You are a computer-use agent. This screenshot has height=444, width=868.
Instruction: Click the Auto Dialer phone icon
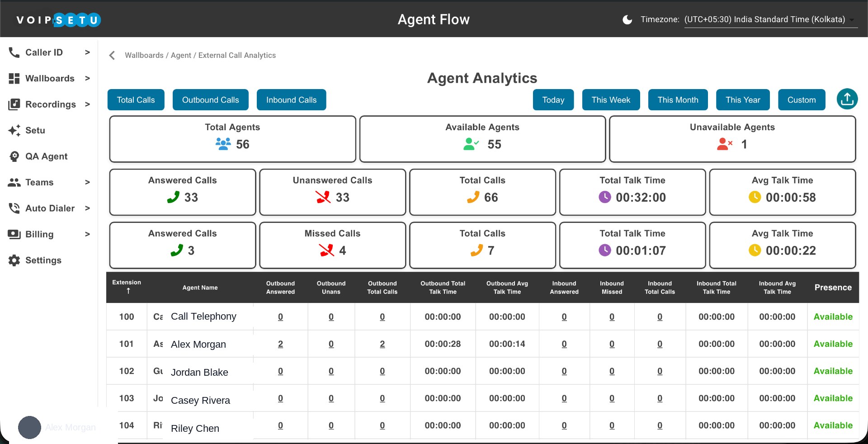point(14,208)
